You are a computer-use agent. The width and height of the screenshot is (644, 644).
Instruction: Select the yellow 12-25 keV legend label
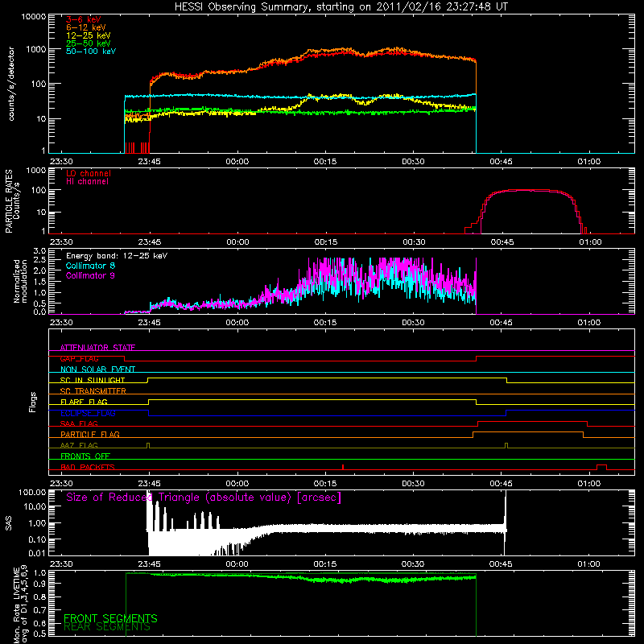pyautogui.click(x=89, y=35)
